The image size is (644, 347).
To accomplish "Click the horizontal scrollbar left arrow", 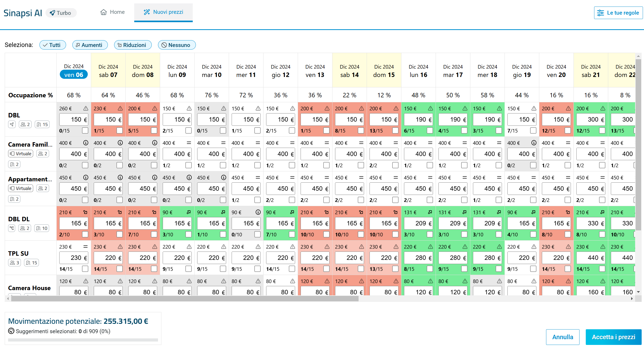I will 8,299.
